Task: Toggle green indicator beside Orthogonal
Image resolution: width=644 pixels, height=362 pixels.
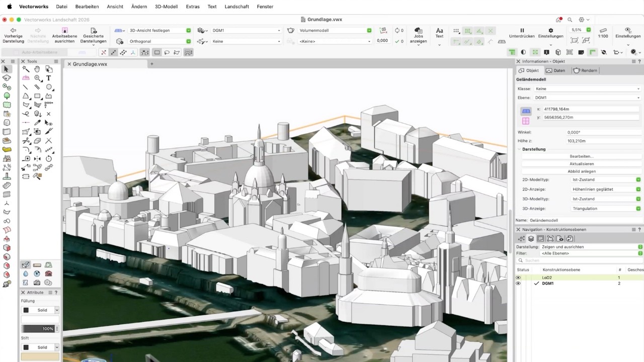Action: [x=189, y=41]
